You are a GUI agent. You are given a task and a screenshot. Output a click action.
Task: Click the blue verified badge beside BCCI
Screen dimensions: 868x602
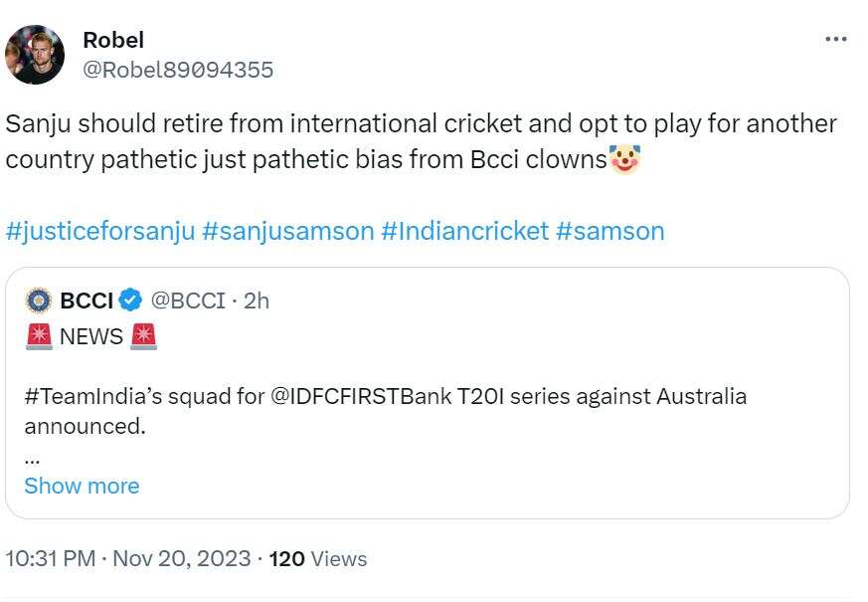131,300
